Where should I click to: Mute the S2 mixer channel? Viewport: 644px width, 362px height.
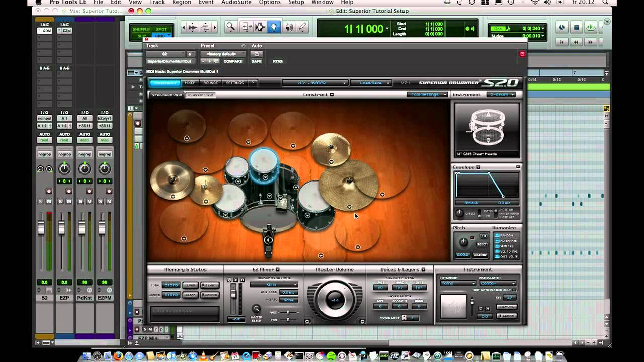[49, 201]
